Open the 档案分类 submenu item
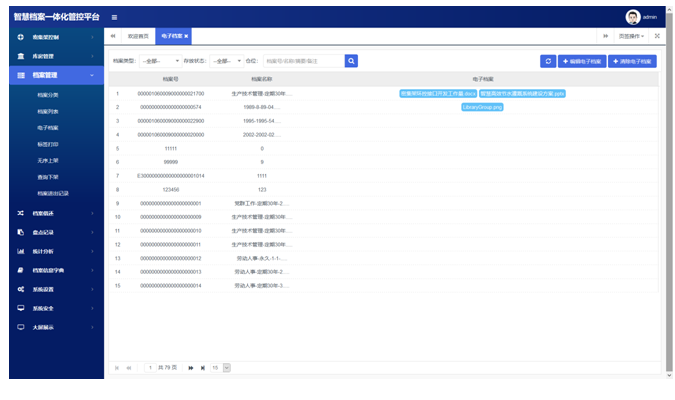This screenshot has width=675, height=400. 48,95
